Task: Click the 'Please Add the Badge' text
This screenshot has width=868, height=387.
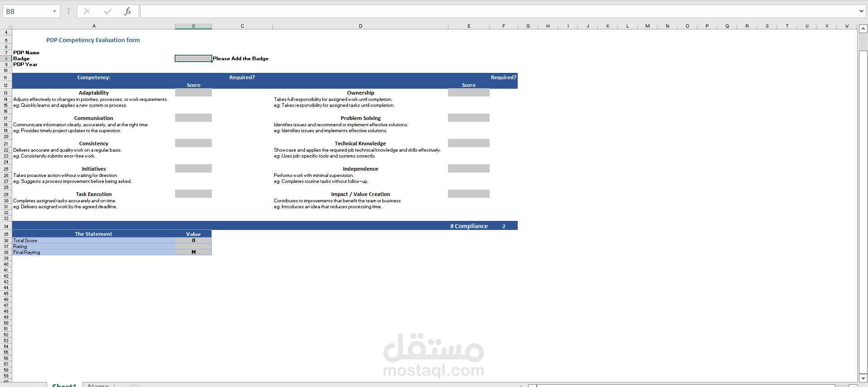Action: click(x=241, y=58)
